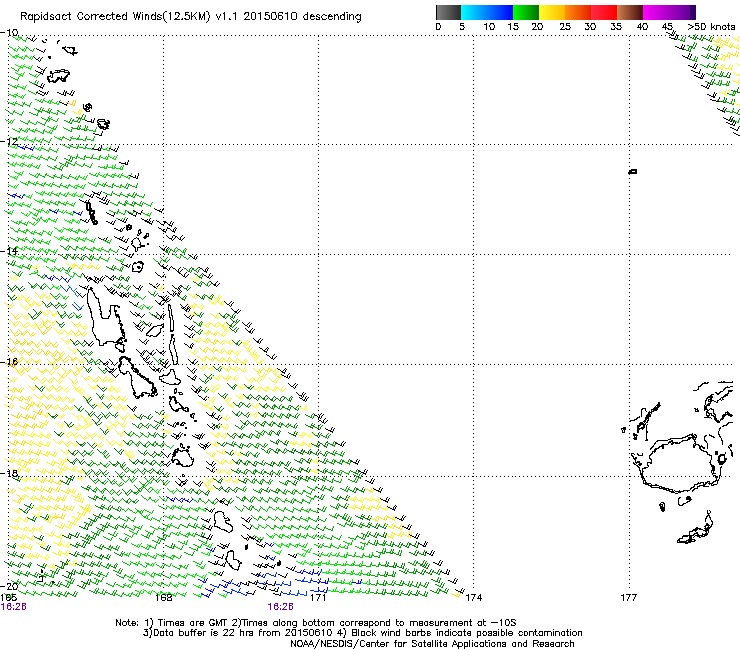Click the '35' label under the color legend
The image size is (740, 650).
(616, 27)
